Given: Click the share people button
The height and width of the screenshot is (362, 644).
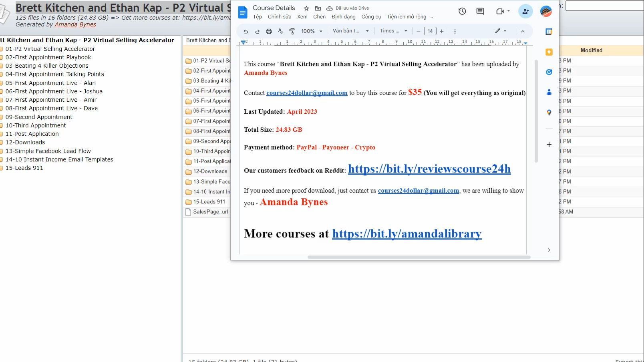Looking at the screenshot, I should pos(525,11).
